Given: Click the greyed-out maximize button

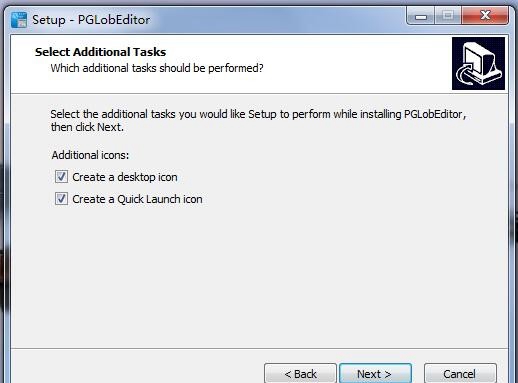Looking at the screenshot, I should pyautogui.click(x=448, y=16).
